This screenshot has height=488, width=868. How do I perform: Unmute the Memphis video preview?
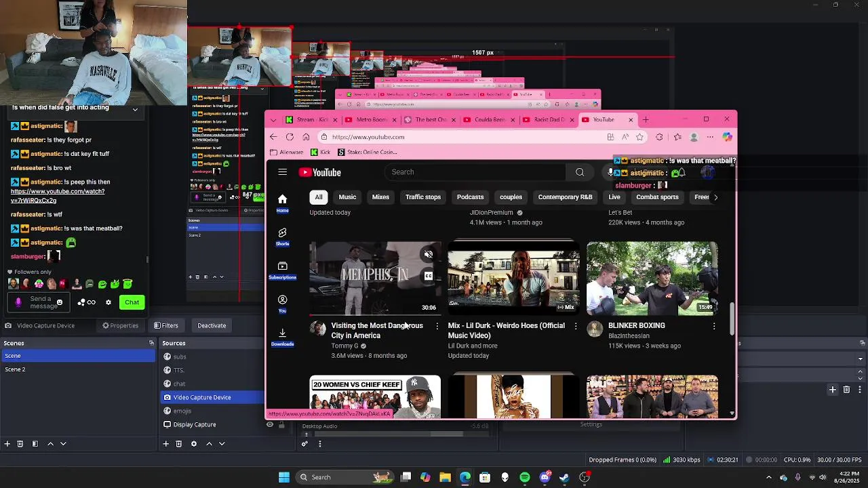coord(428,254)
